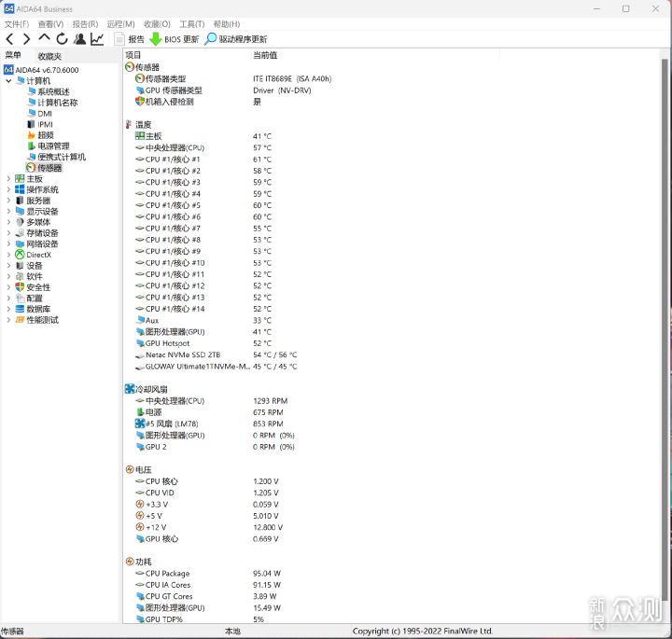Select the CPU Package power row
This screenshot has height=639, width=672.
tap(392, 574)
